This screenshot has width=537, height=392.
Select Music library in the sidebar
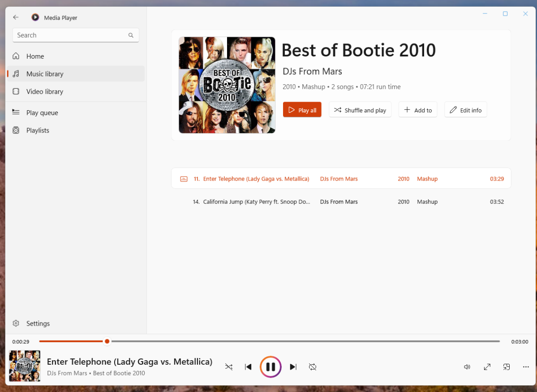(76, 73)
